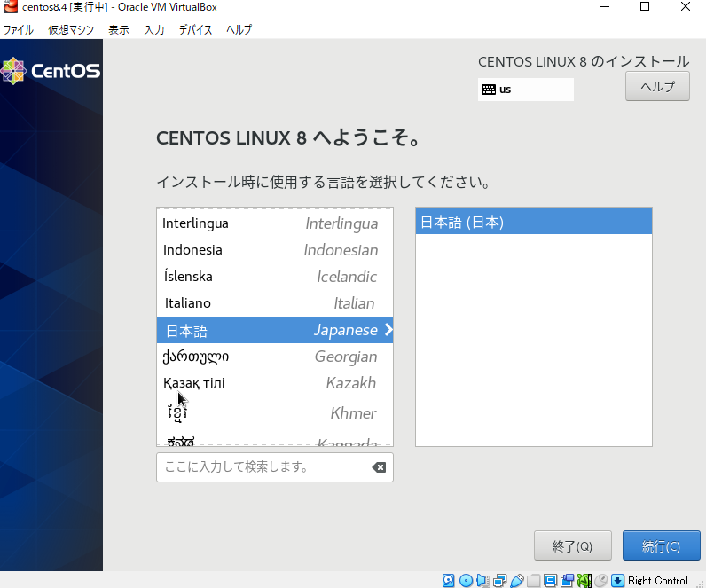Open the USB devices status icon
The height and width of the screenshot is (588, 706).
pos(517,580)
